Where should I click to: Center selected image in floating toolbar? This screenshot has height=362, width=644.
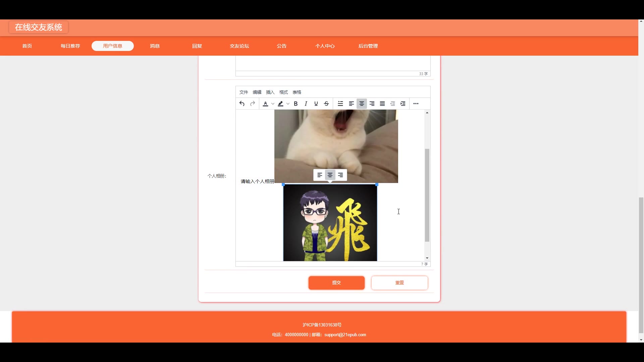click(330, 175)
